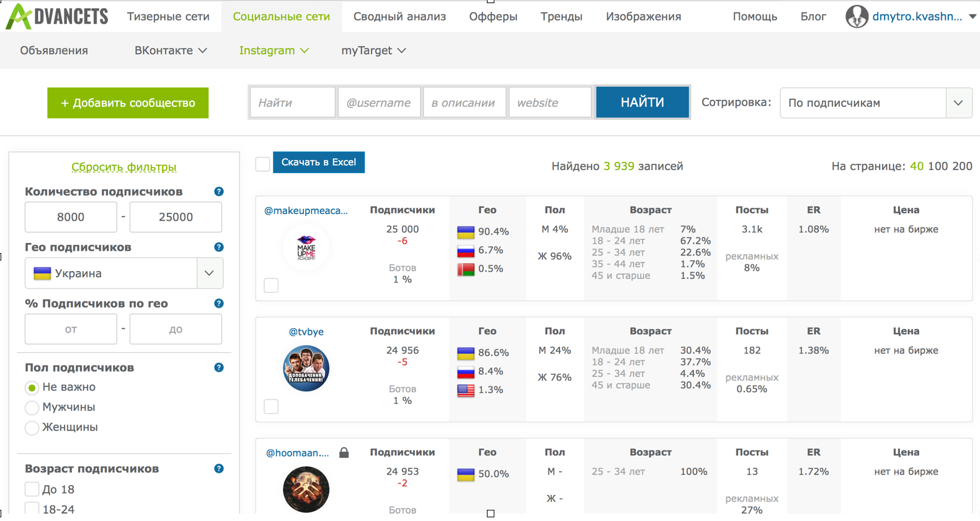980x521 pixels.
Task: Go to Объявления section
Action: [54, 50]
